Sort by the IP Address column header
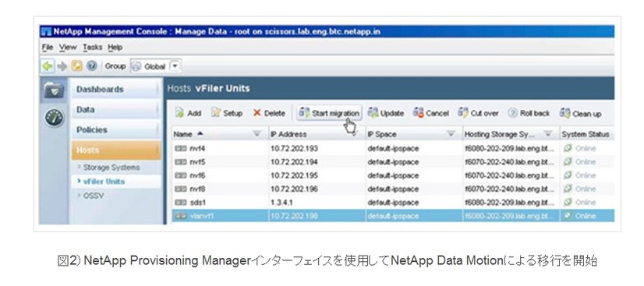Screen dimensions: 644x286 click(x=288, y=134)
